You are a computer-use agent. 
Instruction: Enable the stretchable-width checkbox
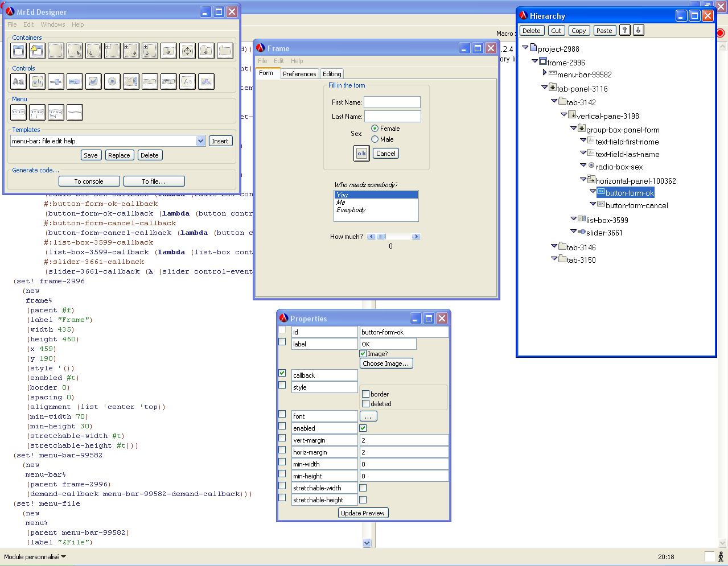(x=363, y=488)
